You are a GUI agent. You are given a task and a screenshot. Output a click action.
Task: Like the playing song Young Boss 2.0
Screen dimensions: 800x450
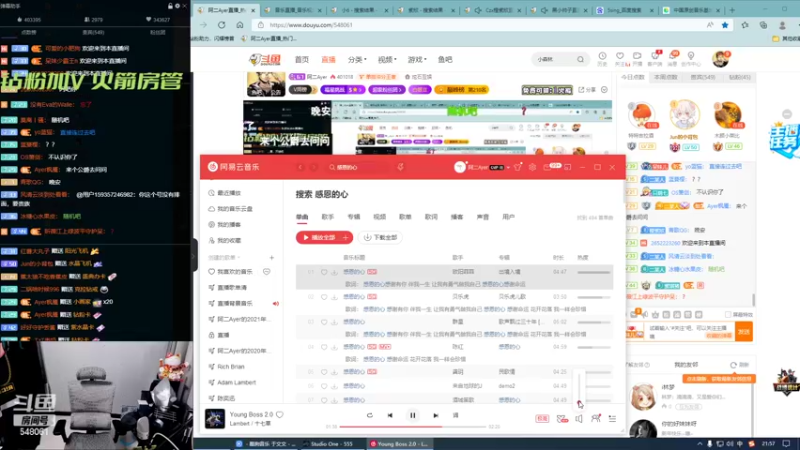pos(280,414)
